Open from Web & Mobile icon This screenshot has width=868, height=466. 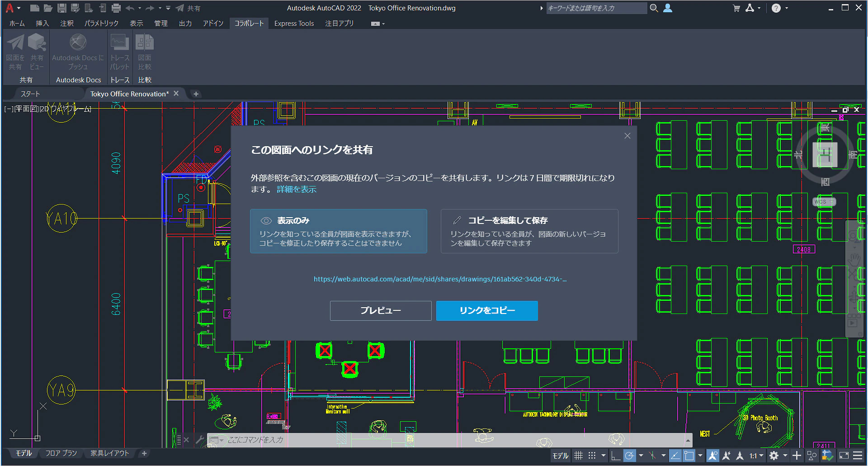[89, 8]
